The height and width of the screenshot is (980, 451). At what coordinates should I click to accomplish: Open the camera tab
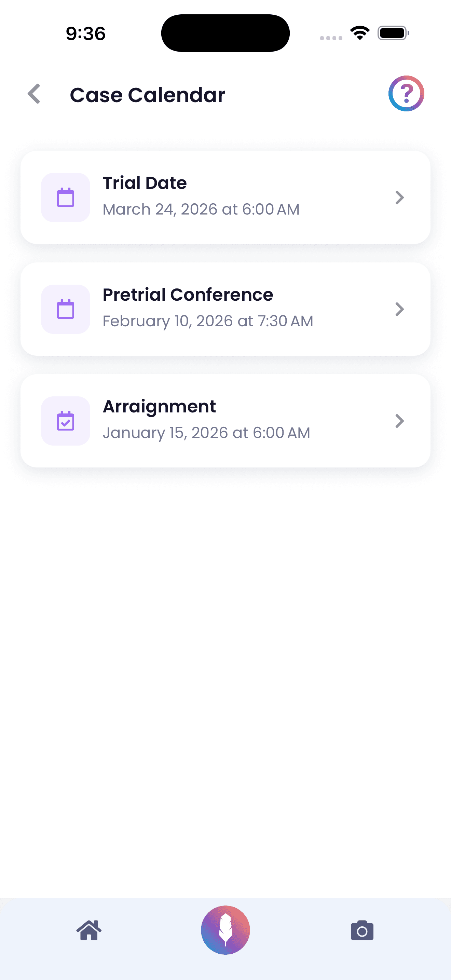point(361,930)
